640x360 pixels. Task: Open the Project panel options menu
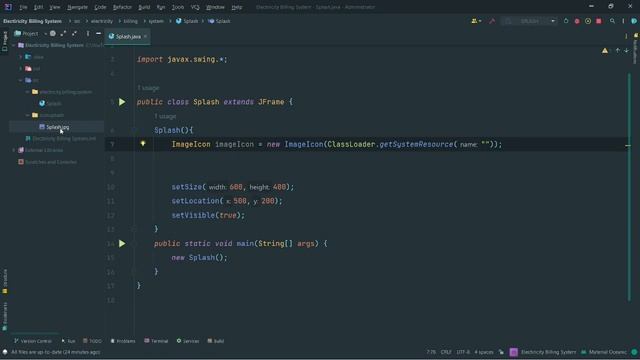(x=88, y=33)
